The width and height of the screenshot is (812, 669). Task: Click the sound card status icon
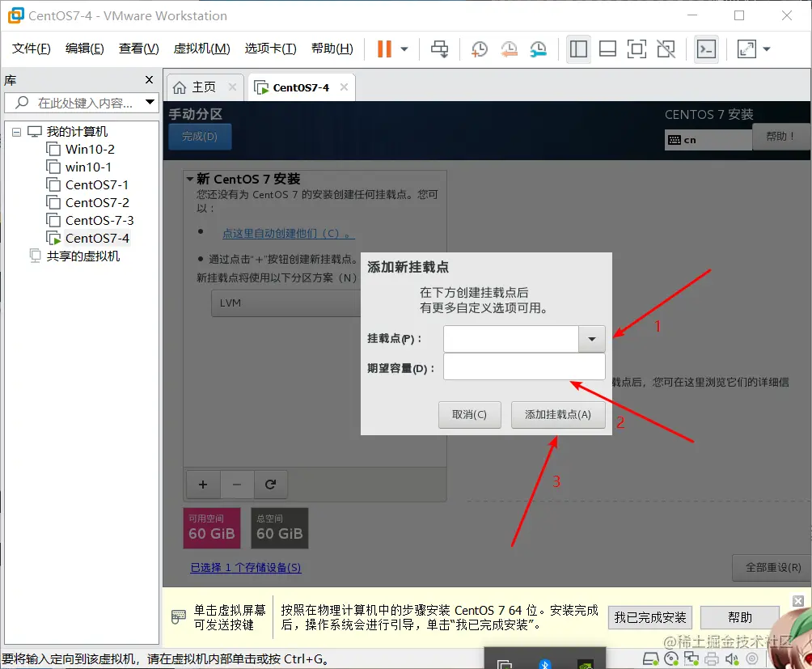[732, 658]
